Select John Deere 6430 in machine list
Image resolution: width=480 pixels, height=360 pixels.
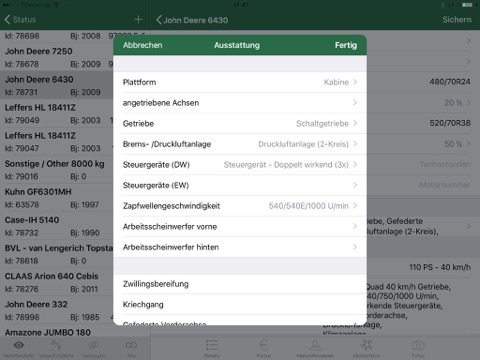click(x=57, y=85)
